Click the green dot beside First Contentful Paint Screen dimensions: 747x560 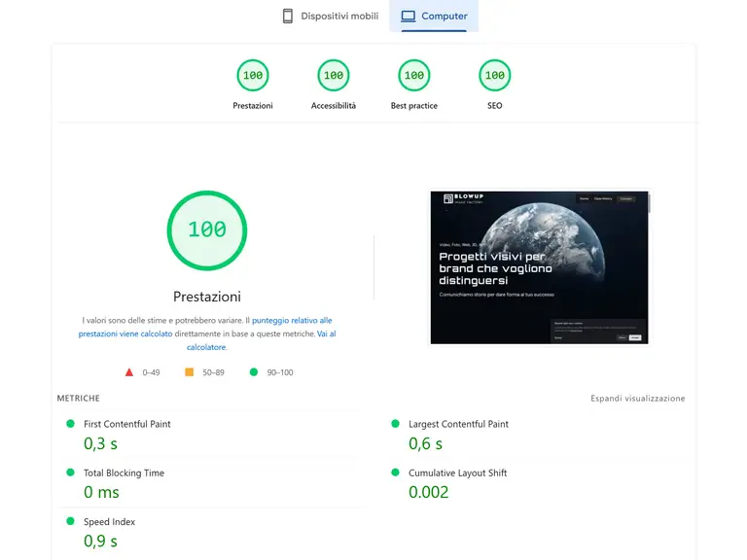point(70,423)
